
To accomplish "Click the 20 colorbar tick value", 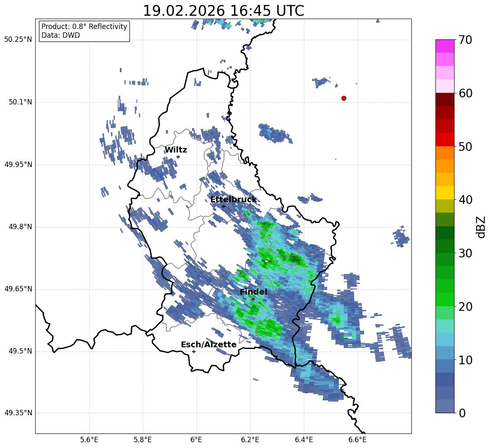I will click(x=465, y=307).
